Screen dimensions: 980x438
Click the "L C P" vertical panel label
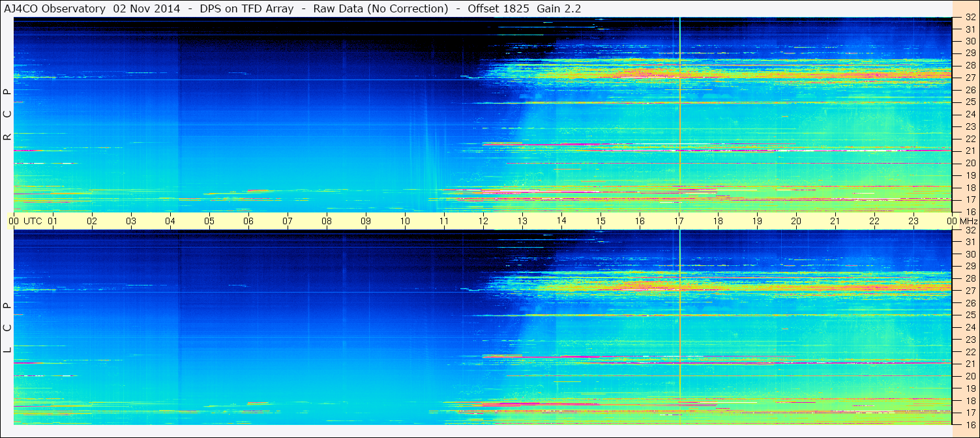click(7, 328)
